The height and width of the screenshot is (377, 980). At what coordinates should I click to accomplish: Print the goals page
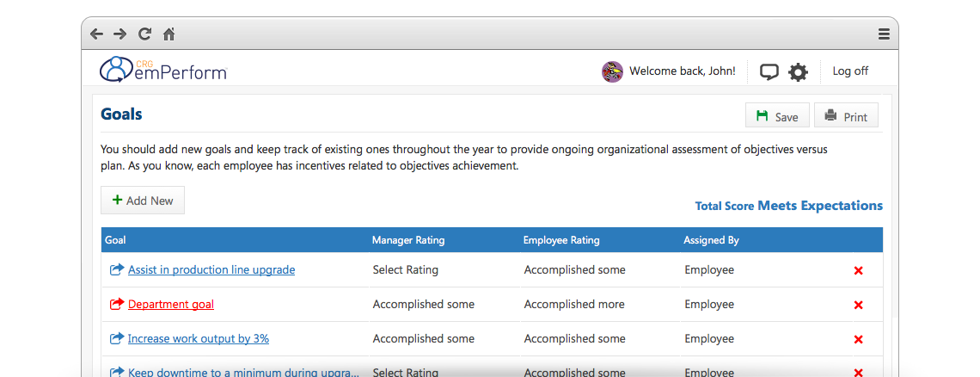pos(846,117)
